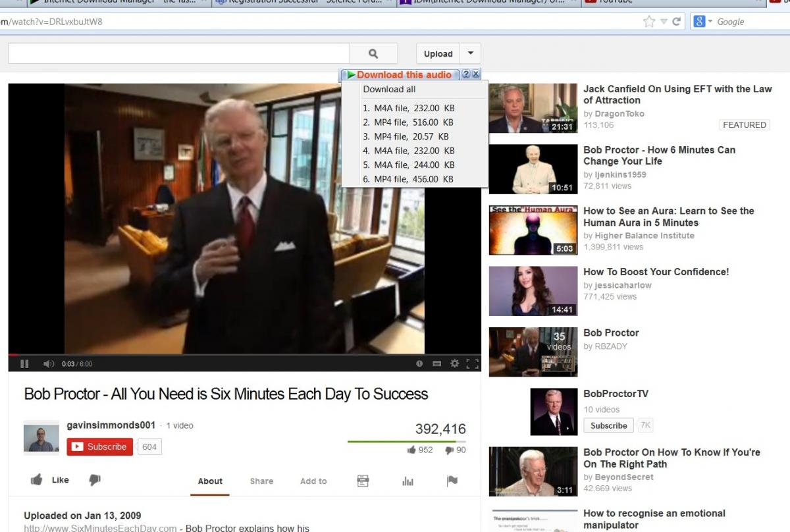Toggle thumbs-up Like on the video
Image resolution: width=790 pixels, height=532 pixels.
coord(50,480)
